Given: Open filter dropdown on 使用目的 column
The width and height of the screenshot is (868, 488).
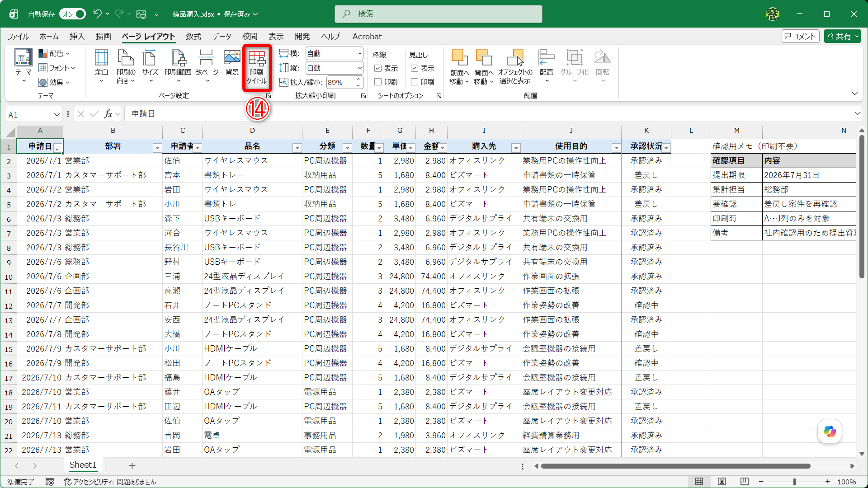Looking at the screenshot, I should [616, 148].
